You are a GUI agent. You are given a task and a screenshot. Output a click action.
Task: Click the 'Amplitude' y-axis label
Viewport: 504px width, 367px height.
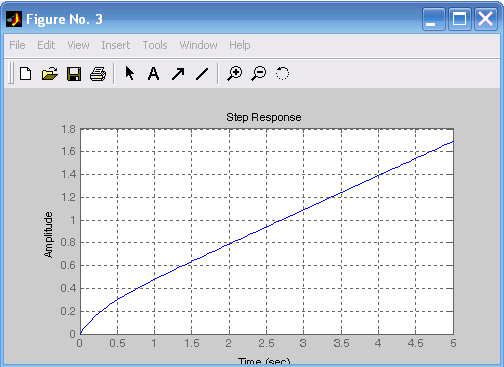click(x=49, y=235)
